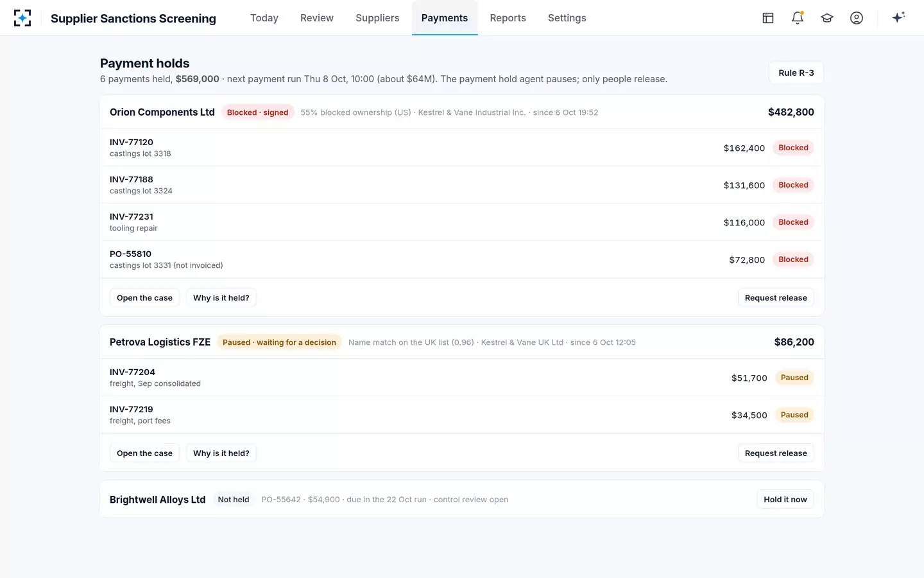924x578 pixels.
Task: Select invoice INV-77188
Action: pos(462,185)
